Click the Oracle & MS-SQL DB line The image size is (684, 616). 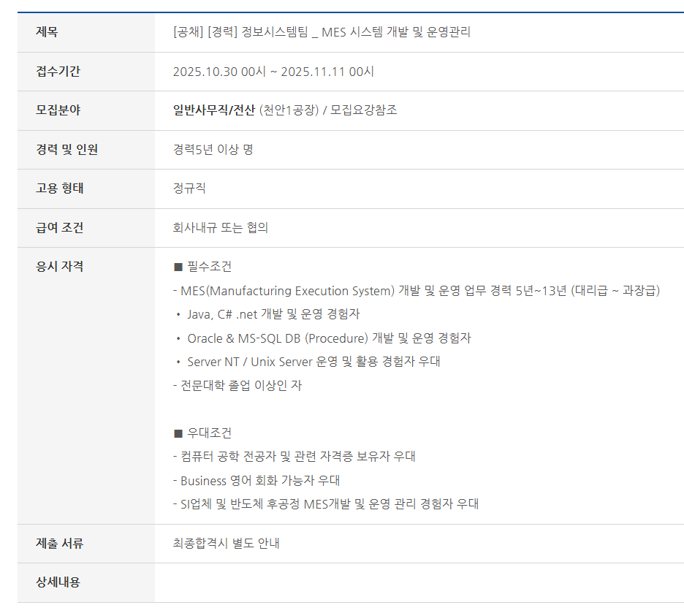(x=328, y=338)
